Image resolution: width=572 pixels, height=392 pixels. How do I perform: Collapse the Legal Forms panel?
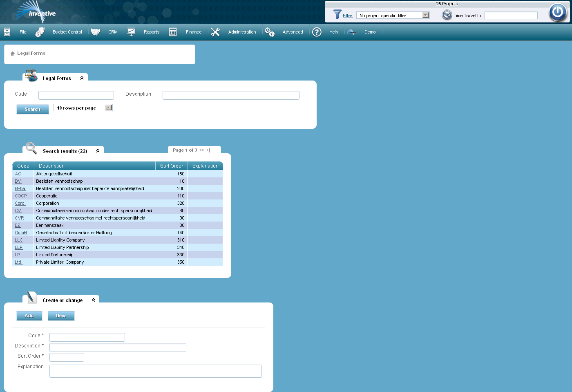[82, 78]
